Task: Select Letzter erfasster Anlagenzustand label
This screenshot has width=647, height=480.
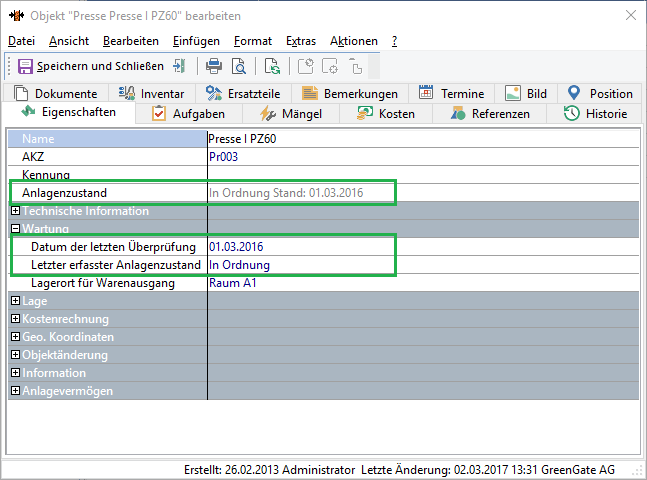Action: tap(116, 265)
